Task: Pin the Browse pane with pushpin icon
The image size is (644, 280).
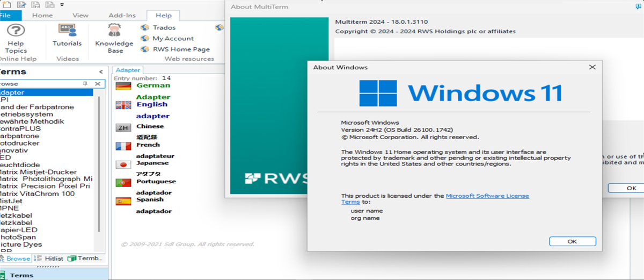Action: (x=85, y=84)
